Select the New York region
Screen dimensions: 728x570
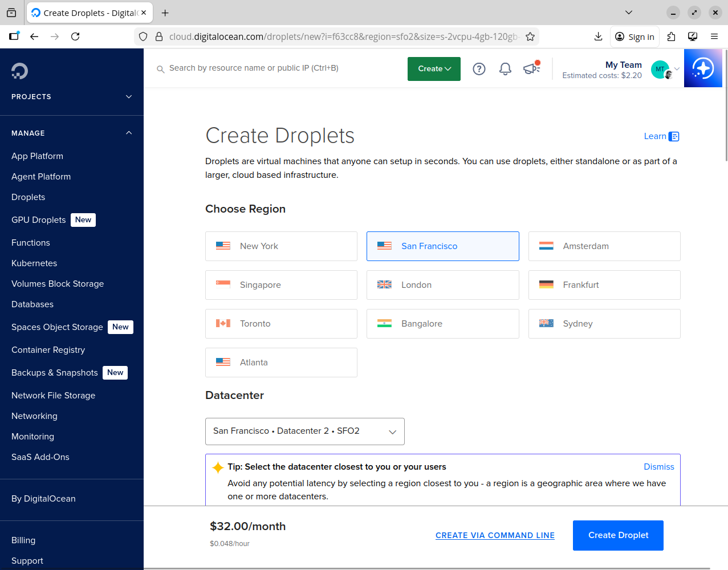point(281,246)
